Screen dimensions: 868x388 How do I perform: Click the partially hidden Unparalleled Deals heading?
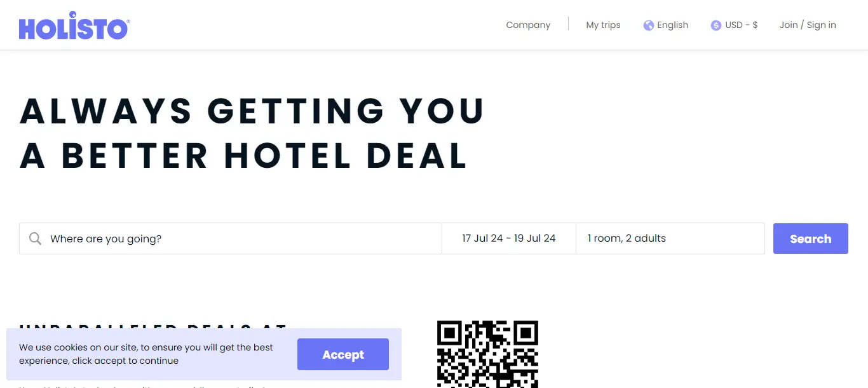153,326
